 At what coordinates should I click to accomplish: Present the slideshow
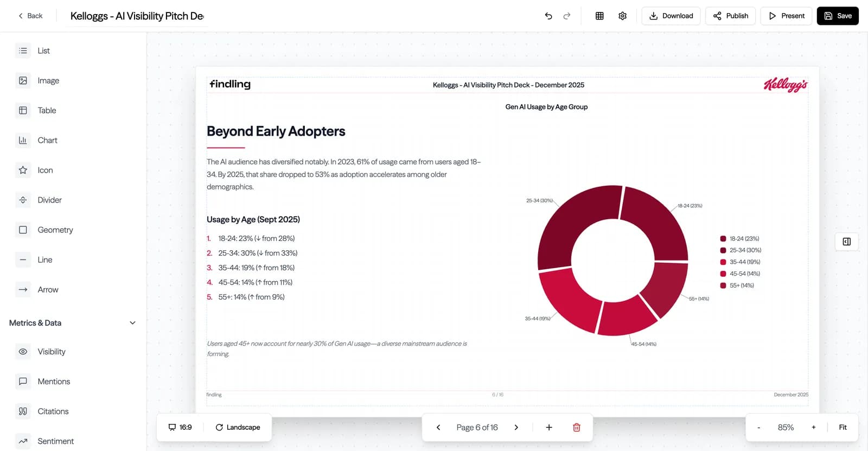click(x=786, y=16)
